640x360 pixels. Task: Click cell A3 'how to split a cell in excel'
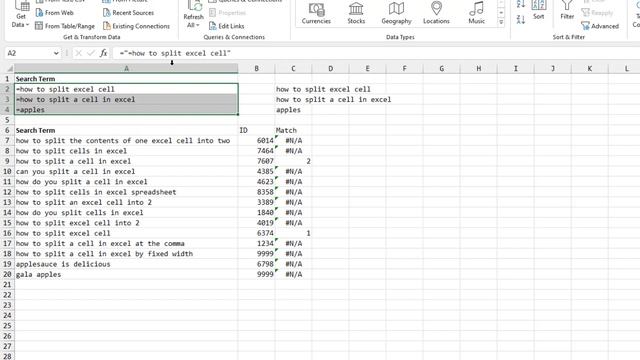[x=126, y=99]
